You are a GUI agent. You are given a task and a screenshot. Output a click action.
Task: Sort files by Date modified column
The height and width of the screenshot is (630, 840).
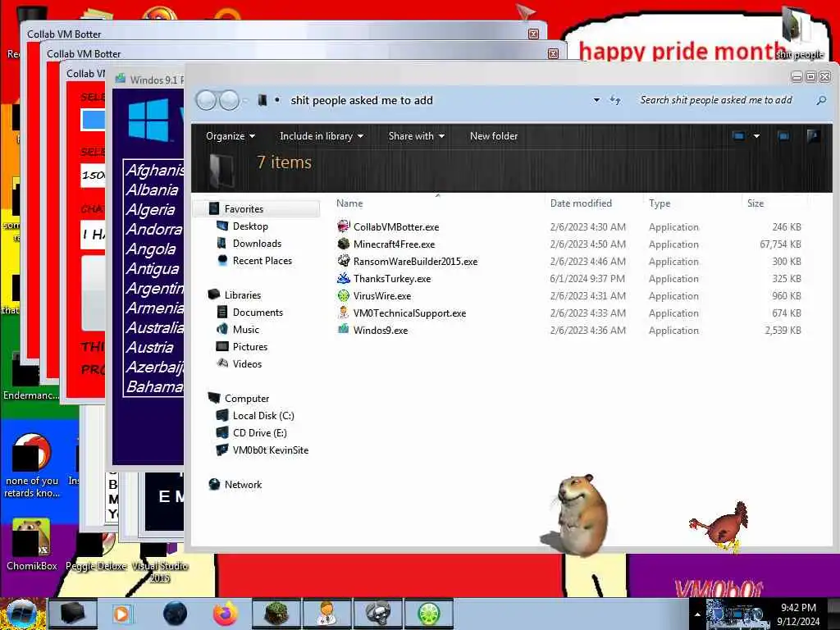(581, 203)
